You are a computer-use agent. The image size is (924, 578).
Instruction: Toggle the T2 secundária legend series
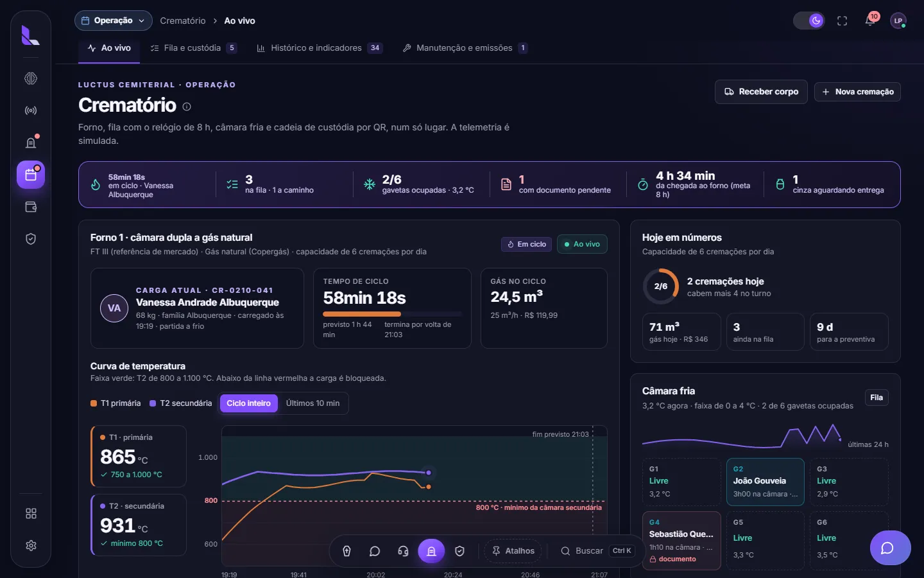point(181,403)
